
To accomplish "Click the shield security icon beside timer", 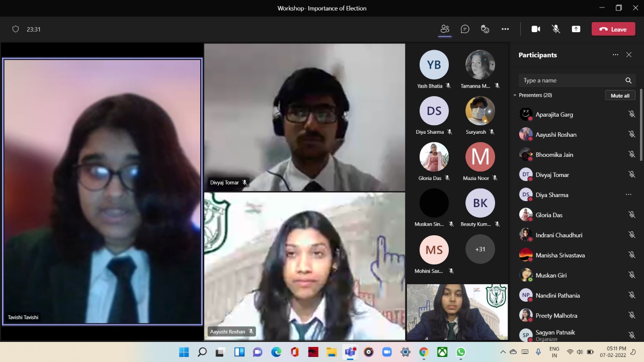I will coord(16,29).
